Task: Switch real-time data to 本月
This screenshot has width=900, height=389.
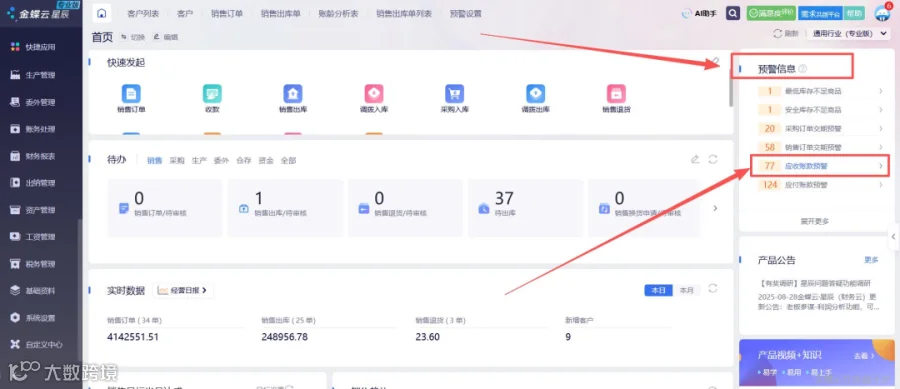Action: coord(686,290)
